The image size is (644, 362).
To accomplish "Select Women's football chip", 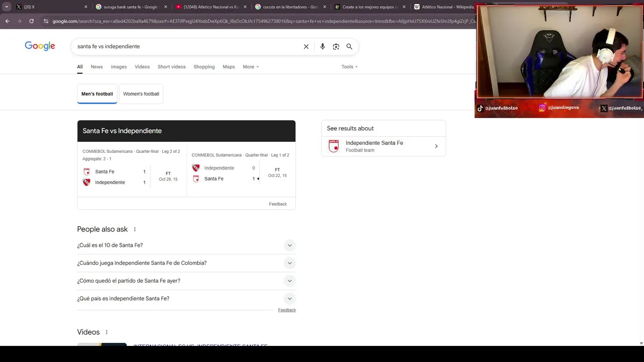I will point(141,94).
